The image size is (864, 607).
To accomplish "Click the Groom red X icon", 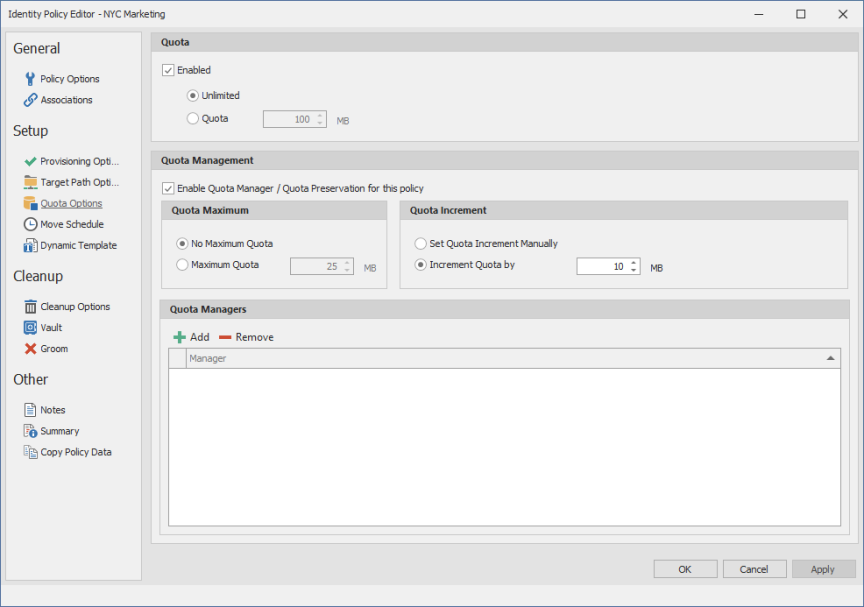I will 30,349.
